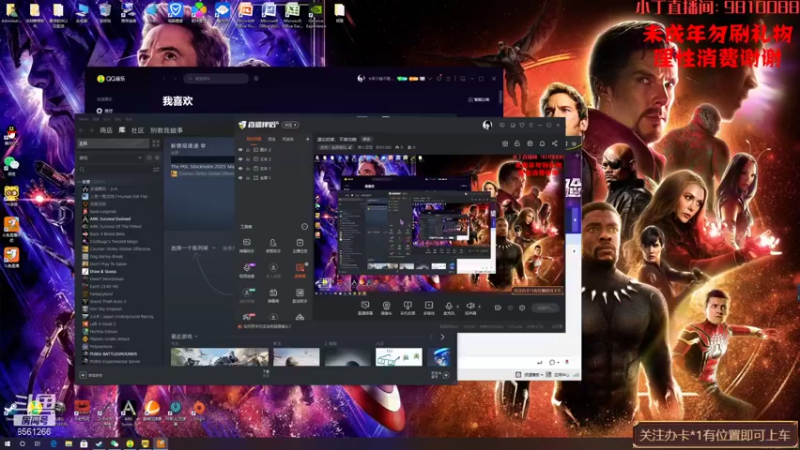This screenshot has width=800, height=450.
Task: Add screen capture source in bottom bar
Action: (365, 308)
